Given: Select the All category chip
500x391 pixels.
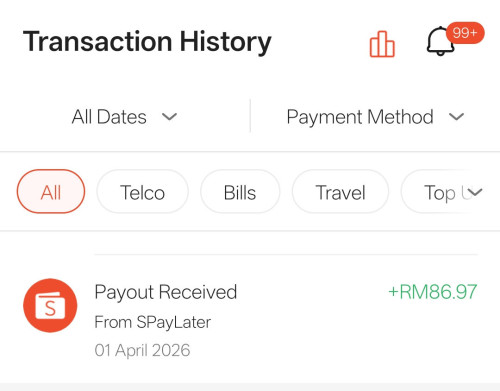Looking at the screenshot, I should [x=51, y=191].
